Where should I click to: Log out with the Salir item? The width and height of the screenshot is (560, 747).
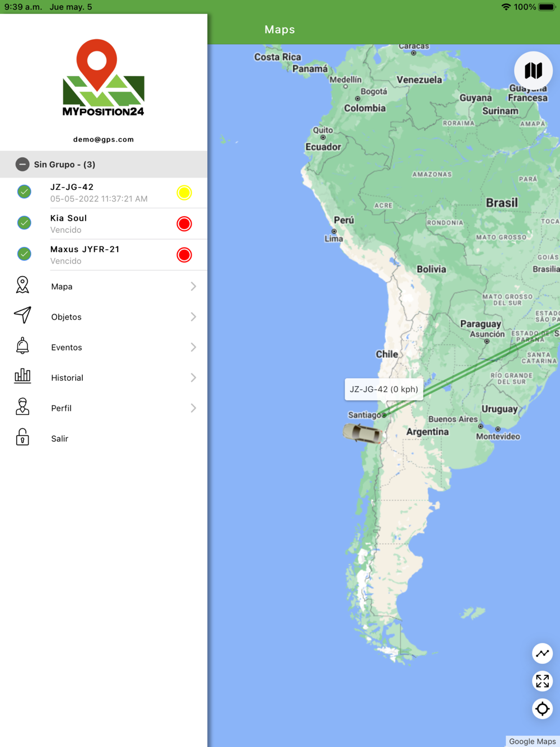104,438
